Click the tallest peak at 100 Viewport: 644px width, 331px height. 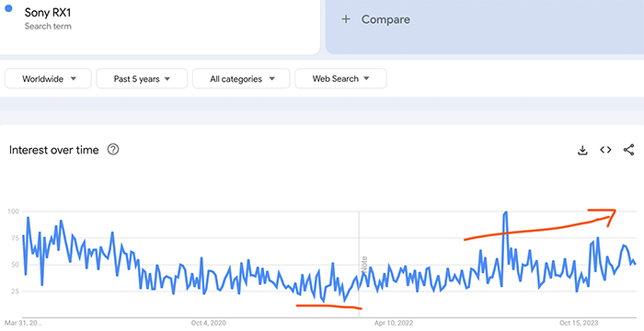(x=506, y=212)
